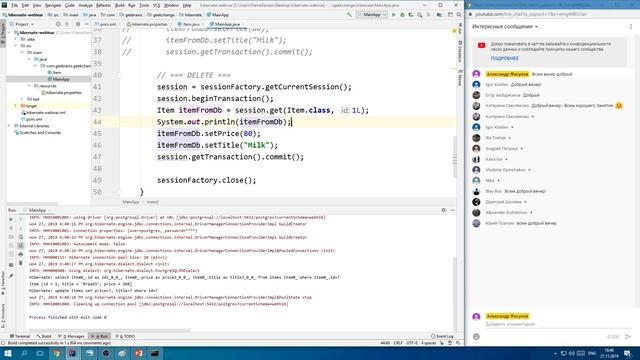The image size is (640, 360).
Task: Click geekbrains breadcrumb in navigation bar
Action: click(131, 15)
